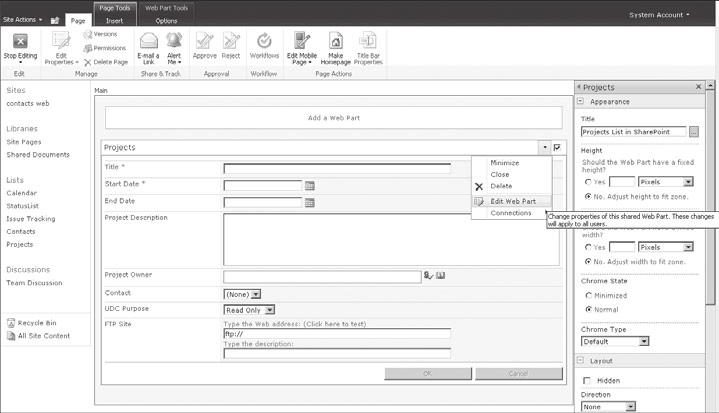Click the Reject ribbon icon
Screen dimensions: 719x413
[231, 41]
